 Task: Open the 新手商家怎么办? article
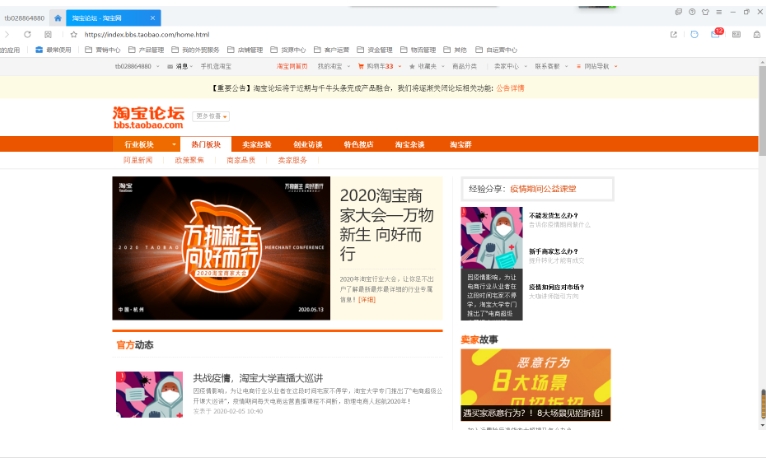(x=553, y=251)
